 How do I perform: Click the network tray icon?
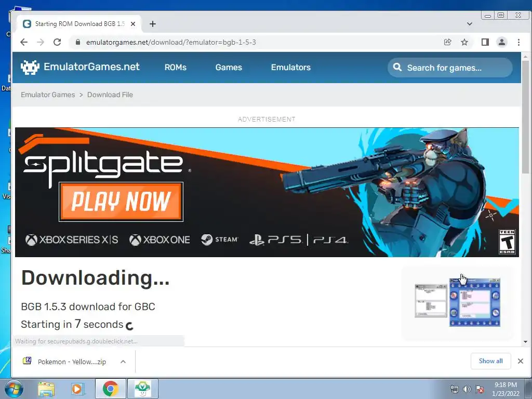[x=454, y=389]
